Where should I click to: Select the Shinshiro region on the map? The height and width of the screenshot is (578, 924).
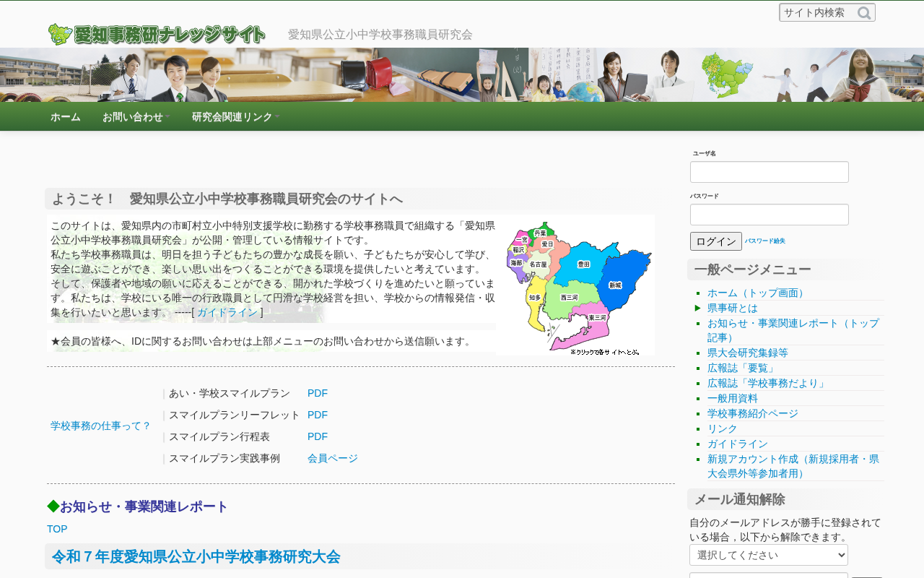coord(615,285)
